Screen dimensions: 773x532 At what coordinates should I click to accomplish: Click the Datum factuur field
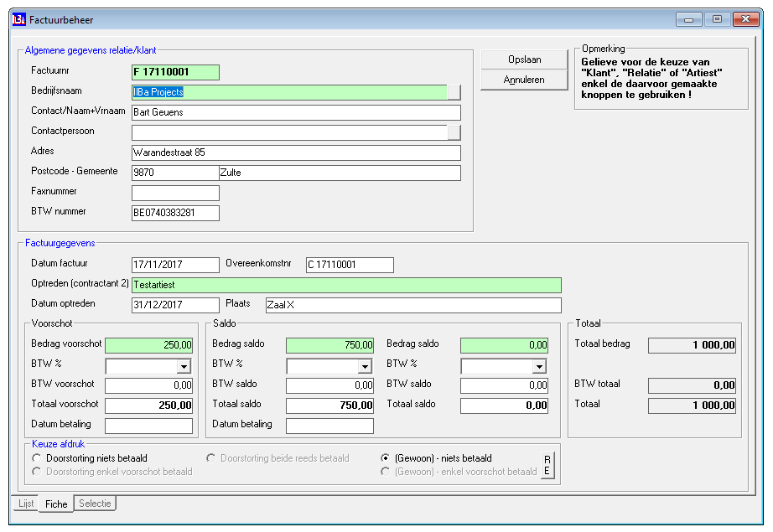[x=175, y=265]
